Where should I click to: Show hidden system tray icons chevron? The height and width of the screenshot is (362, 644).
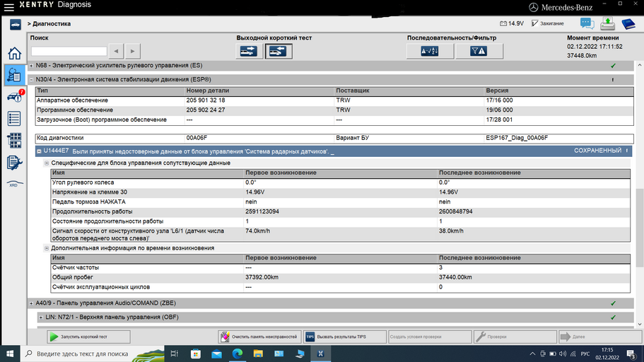coord(532,354)
